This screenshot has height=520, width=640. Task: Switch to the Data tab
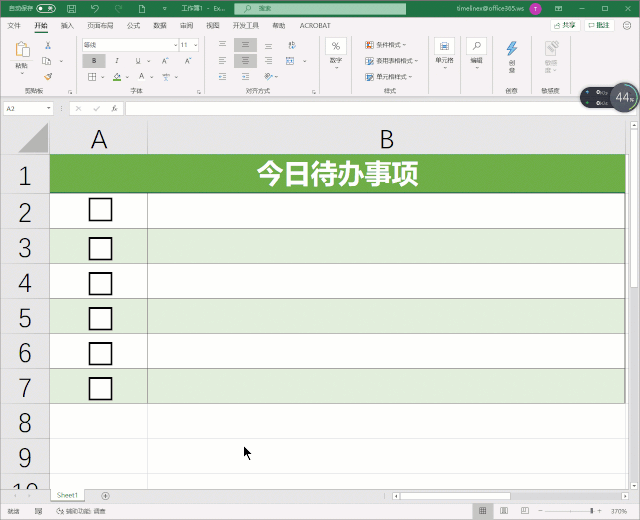coord(160,26)
